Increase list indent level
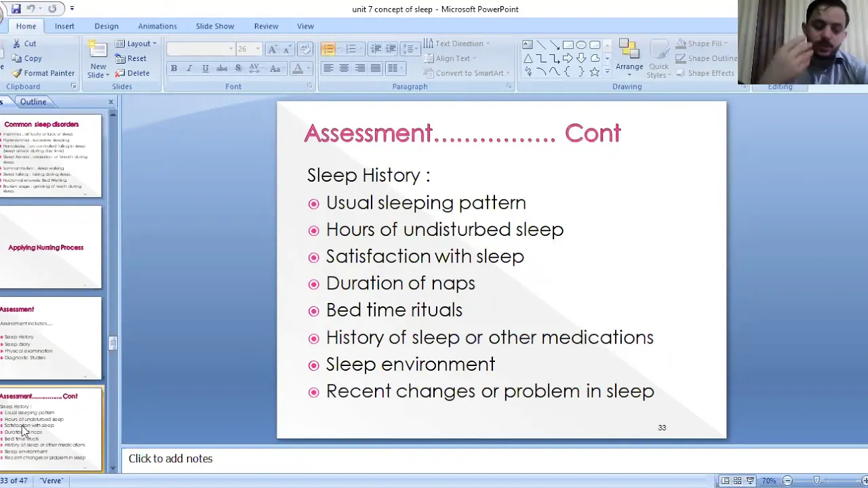Screen dimensions: 868x488 point(391,49)
